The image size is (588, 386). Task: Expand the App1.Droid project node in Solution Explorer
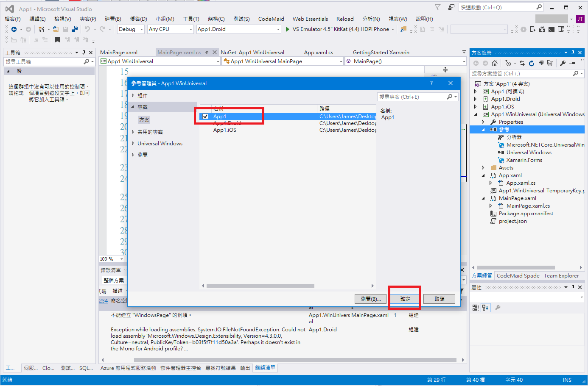pos(475,99)
